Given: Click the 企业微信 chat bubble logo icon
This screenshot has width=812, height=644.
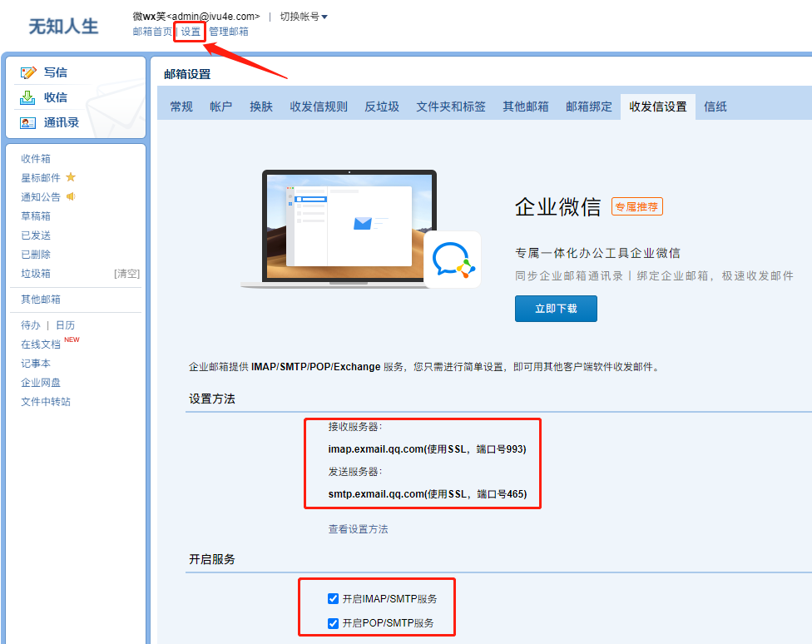Looking at the screenshot, I should (452, 260).
